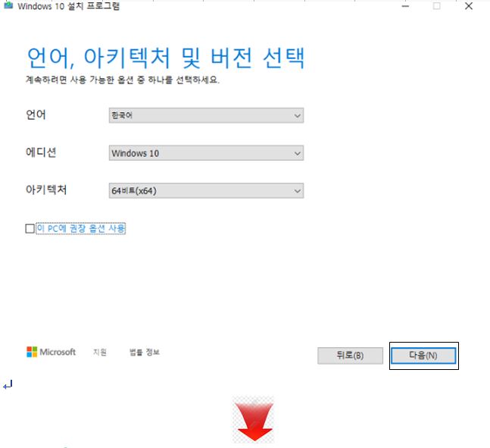This screenshot has height=448, width=490.
Task: Click the 뒤로(B) button
Action: tap(350, 356)
